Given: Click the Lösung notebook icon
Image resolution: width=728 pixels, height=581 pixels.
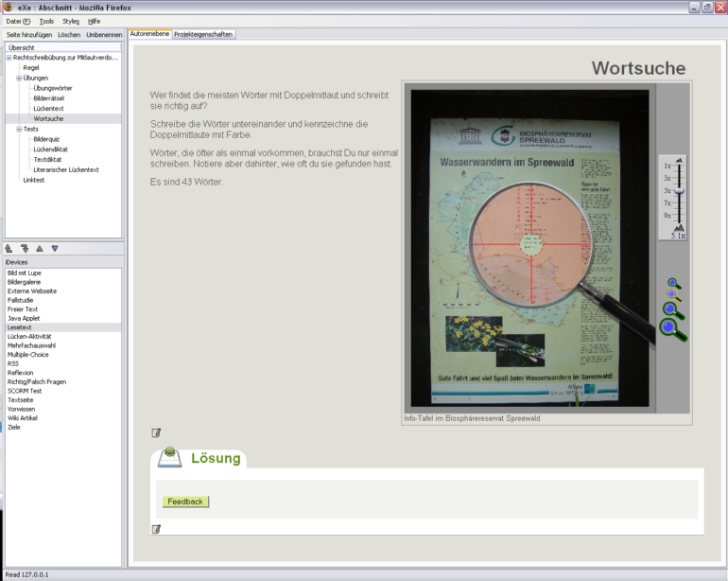Looking at the screenshot, I should [x=169, y=457].
